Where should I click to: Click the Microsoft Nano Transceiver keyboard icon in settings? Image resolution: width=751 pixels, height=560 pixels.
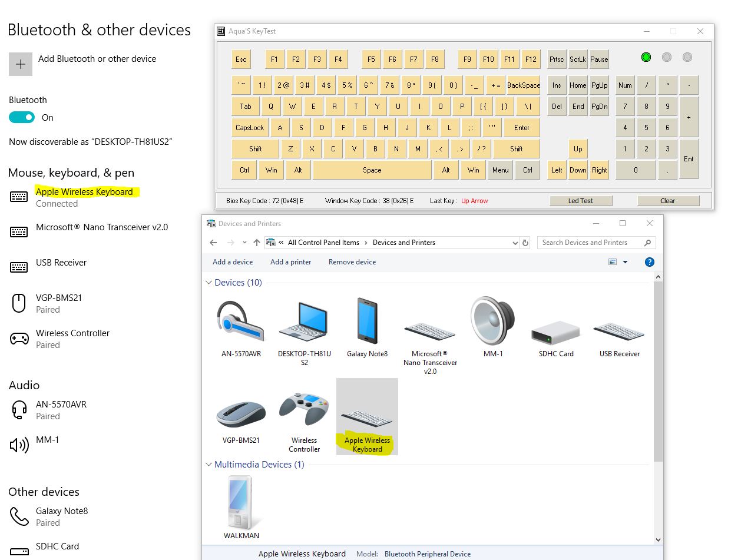(19, 232)
